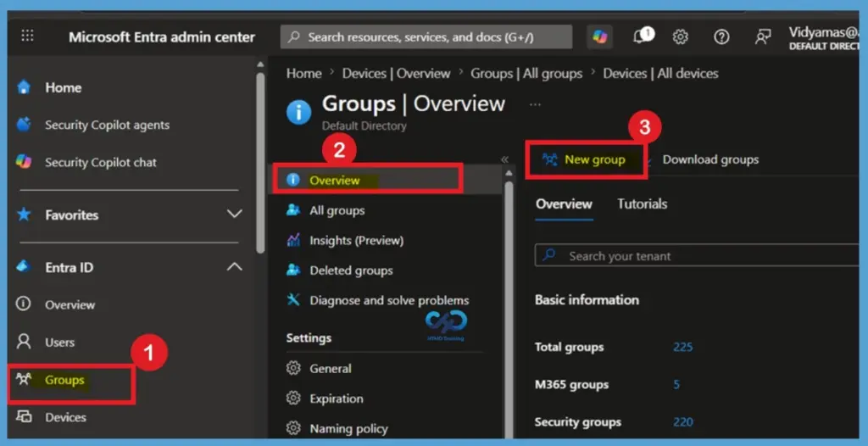Click the Entra ID diamond icon
The height and width of the screenshot is (446, 868).
(24, 267)
